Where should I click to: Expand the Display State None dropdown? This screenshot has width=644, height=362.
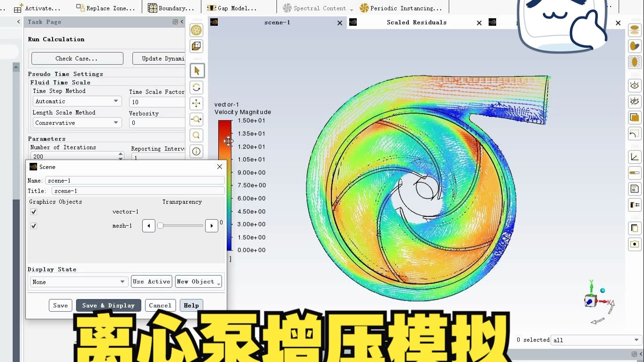pos(123,282)
